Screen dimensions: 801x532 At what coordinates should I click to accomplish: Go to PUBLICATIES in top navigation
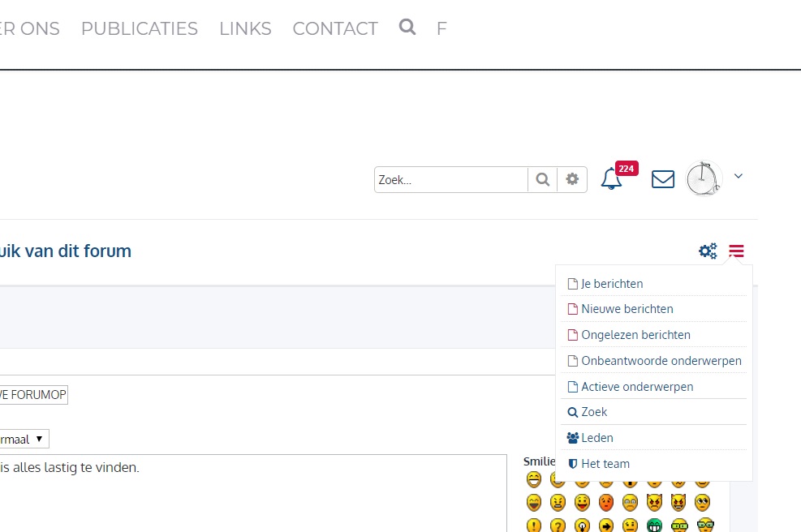(x=140, y=28)
